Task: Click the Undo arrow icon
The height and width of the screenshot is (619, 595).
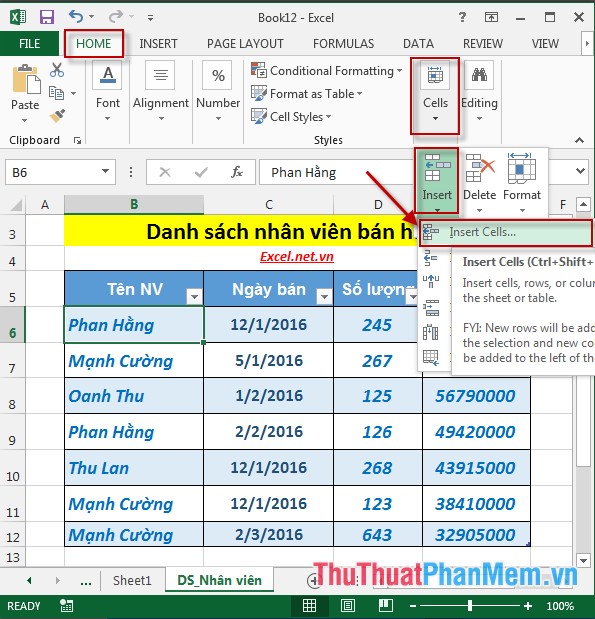Action: click(x=76, y=17)
